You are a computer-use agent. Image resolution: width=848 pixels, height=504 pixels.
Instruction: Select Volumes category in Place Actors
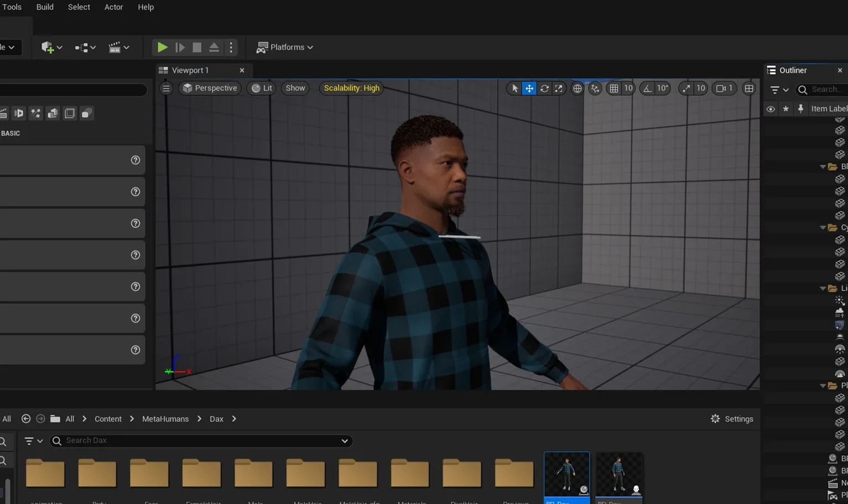pyautogui.click(x=70, y=113)
